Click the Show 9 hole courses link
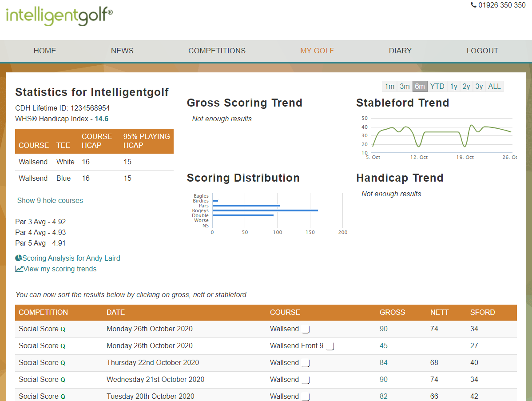 [x=50, y=201]
